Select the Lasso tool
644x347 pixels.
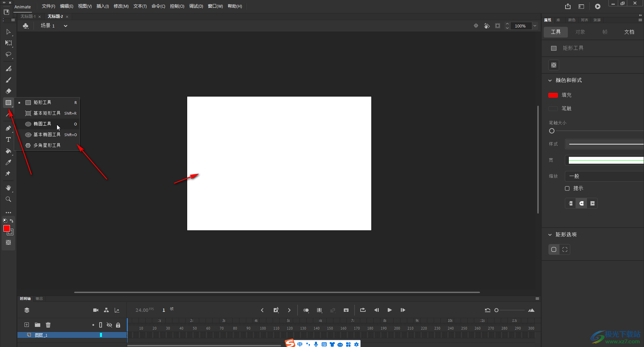(8, 54)
